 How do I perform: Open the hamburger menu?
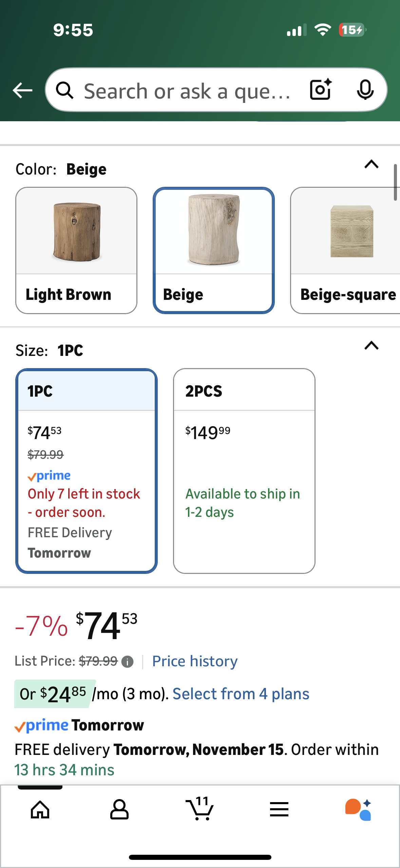point(279,811)
